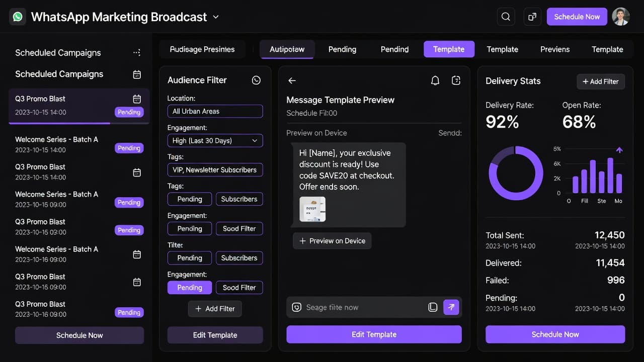Expand the Engagement High (Last 30 Days) dropdown
Viewport: 644px width, 362px height.
click(x=215, y=141)
